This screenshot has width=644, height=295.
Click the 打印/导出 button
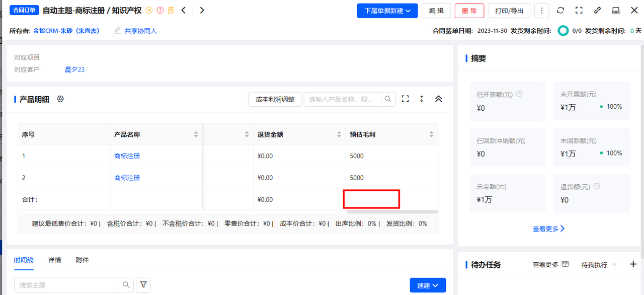coord(509,11)
